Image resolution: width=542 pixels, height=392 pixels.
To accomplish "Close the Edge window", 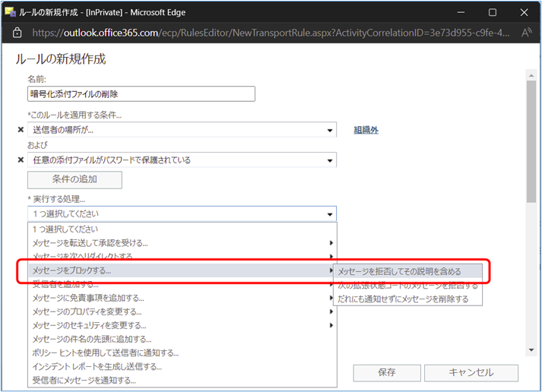I will 524,12.
